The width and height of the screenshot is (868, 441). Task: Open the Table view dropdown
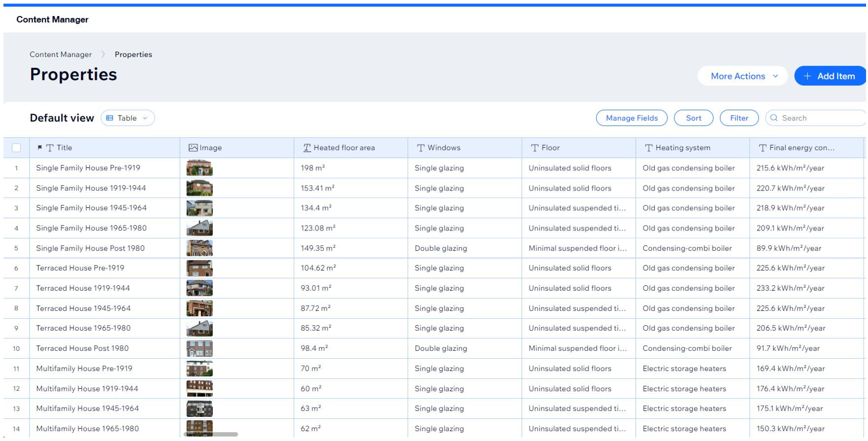pos(128,118)
